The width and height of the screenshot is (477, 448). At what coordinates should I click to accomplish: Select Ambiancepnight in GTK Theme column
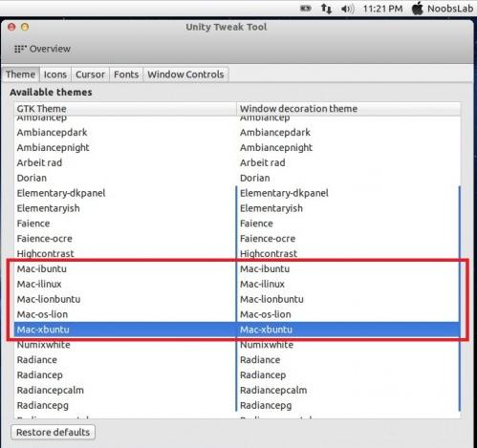[125, 148]
